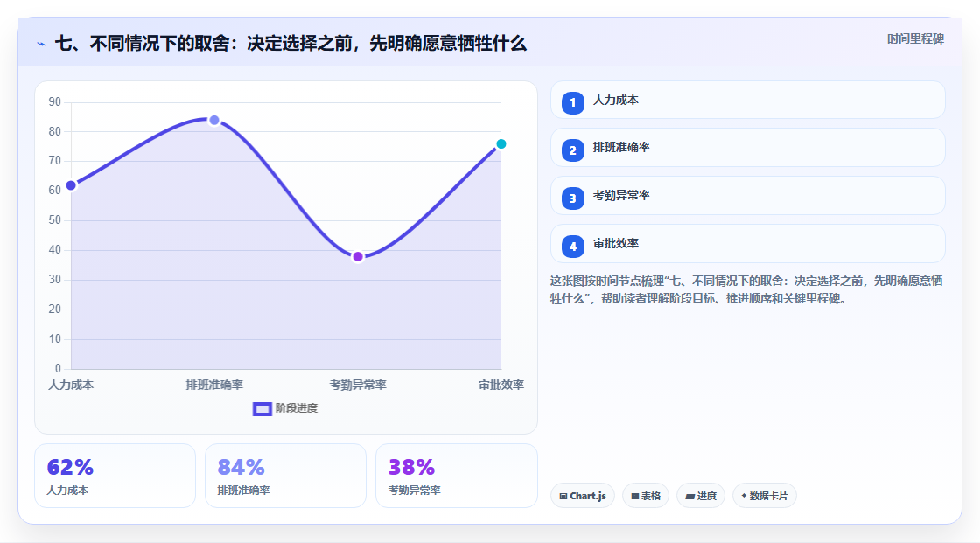Click the x-axis label 人力成本
The image size is (980, 543).
point(71,385)
